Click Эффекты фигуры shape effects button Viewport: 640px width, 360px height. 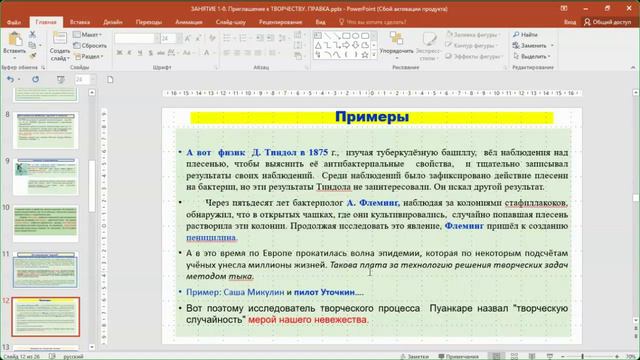coord(473,56)
